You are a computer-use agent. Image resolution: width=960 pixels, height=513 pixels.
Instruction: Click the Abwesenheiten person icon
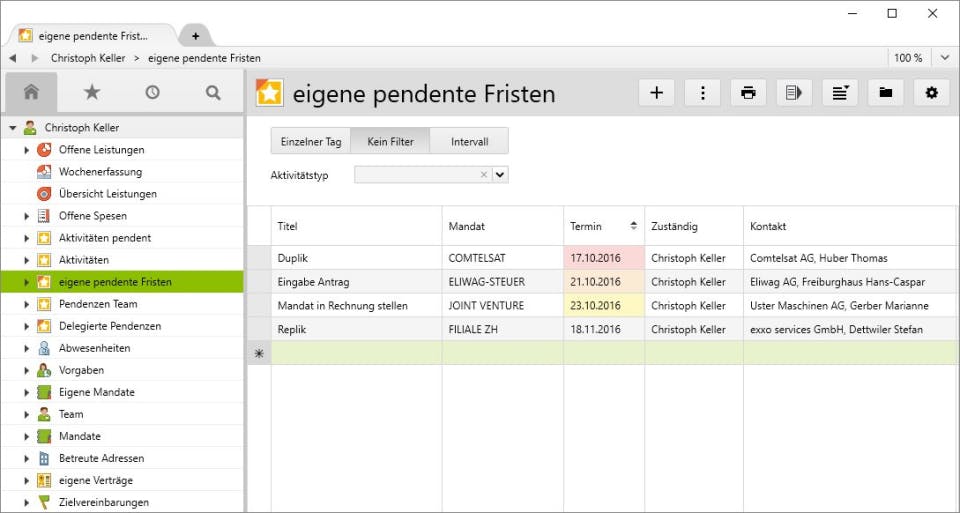pos(44,348)
